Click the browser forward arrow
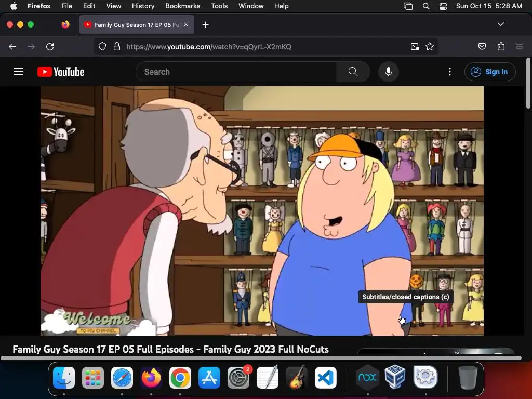The image size is (532, 399). pos(31,46)
